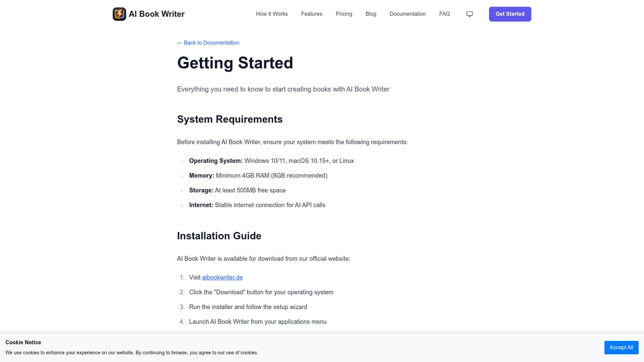Click the 'We use cookies' message text
Viewport: 644px width, 362px height.
132,352
